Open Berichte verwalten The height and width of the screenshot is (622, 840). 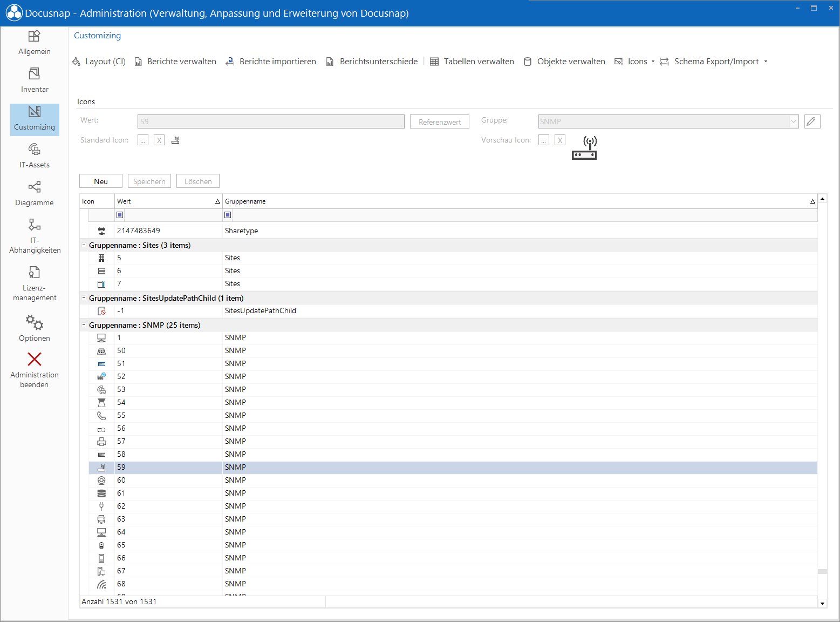tap(175, 62)
